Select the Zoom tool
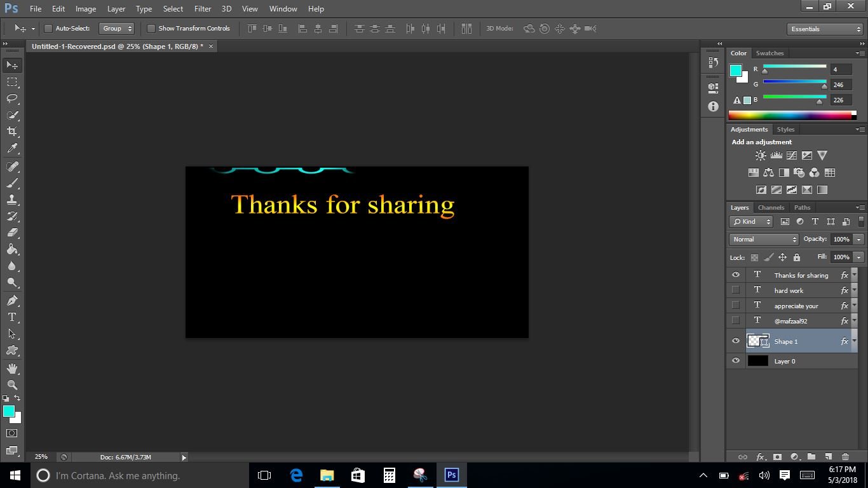 12,385
